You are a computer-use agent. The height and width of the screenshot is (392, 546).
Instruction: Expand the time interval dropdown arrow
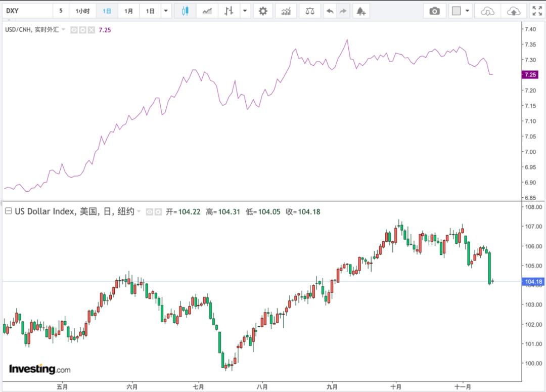point(166,11)
